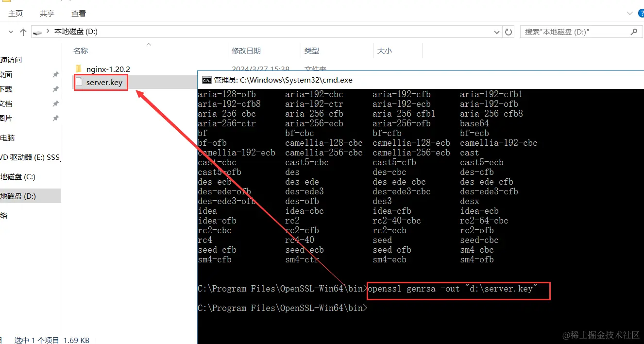Click 'aria-256-ctr' in cmd output
Image resolution: width=644 pixels, height=344 pixels.
[227, 123]
